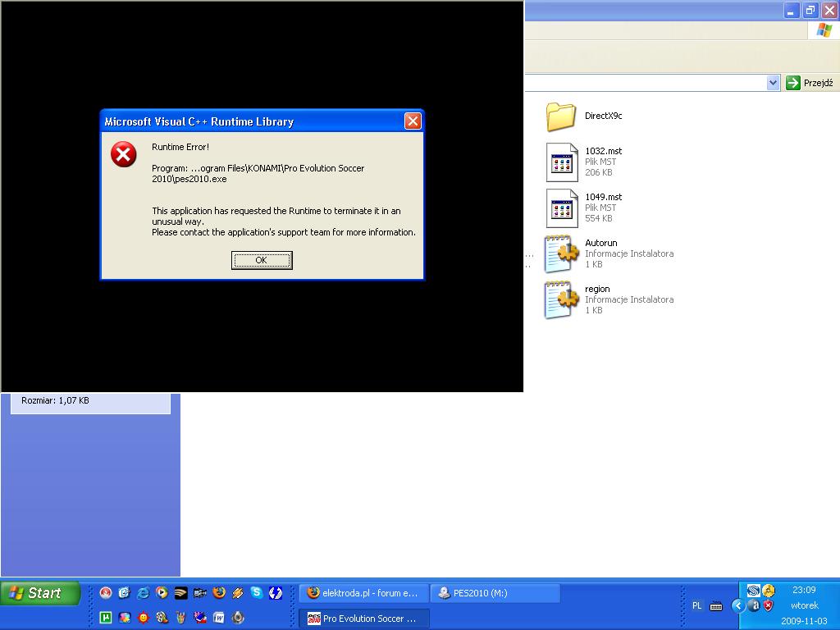Click the blue-red book Quick Launch icon
The image size is (840, 630).
200,618
